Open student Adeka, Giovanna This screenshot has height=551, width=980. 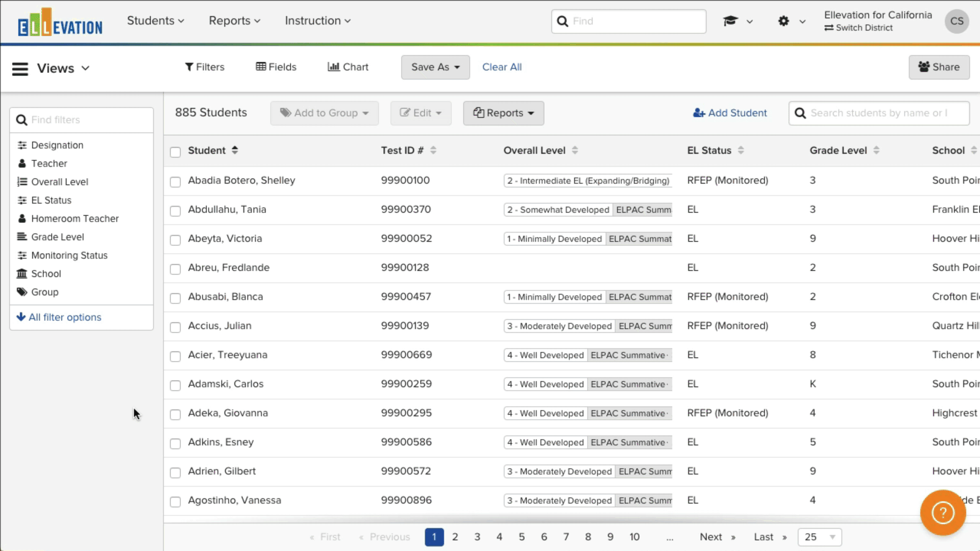click(x=228, y=413)
